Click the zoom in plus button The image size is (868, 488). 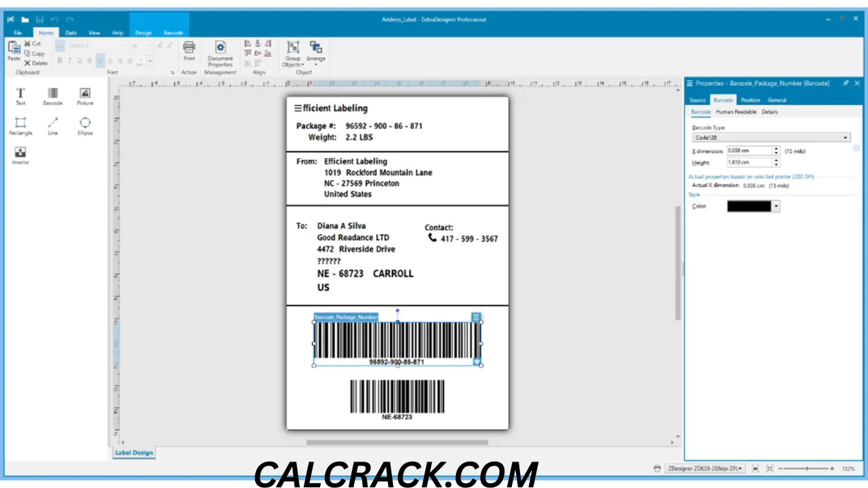click(x=832, y=468)
